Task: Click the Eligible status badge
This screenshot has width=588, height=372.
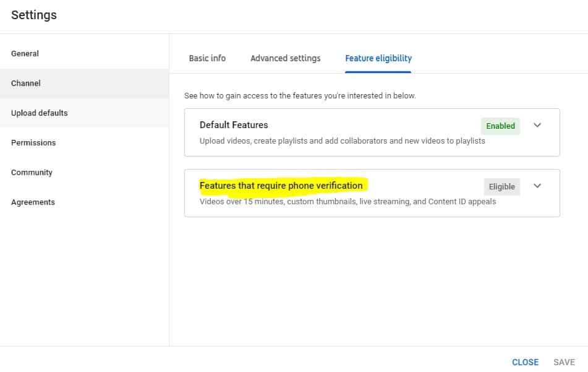Action: (x=501, y=186)
